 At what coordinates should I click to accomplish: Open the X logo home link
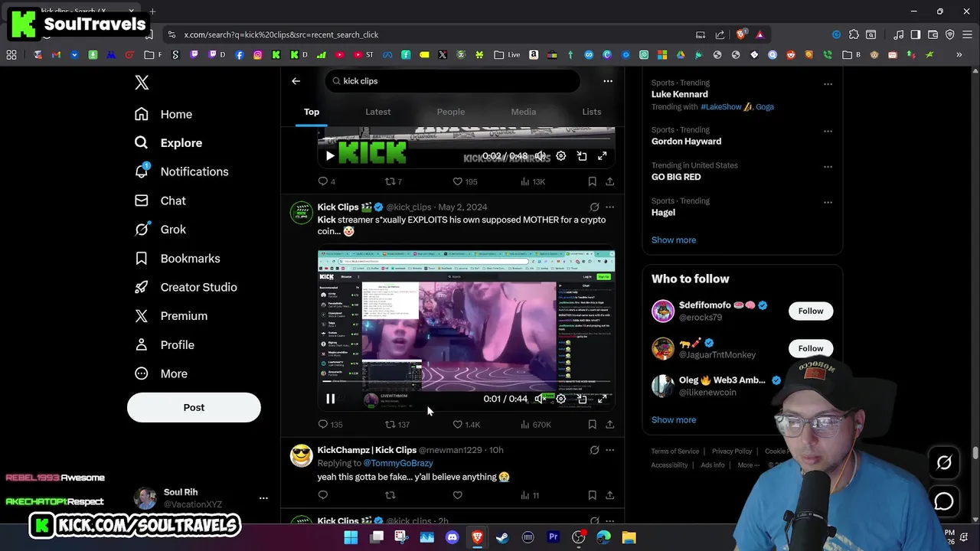point(142,83)
